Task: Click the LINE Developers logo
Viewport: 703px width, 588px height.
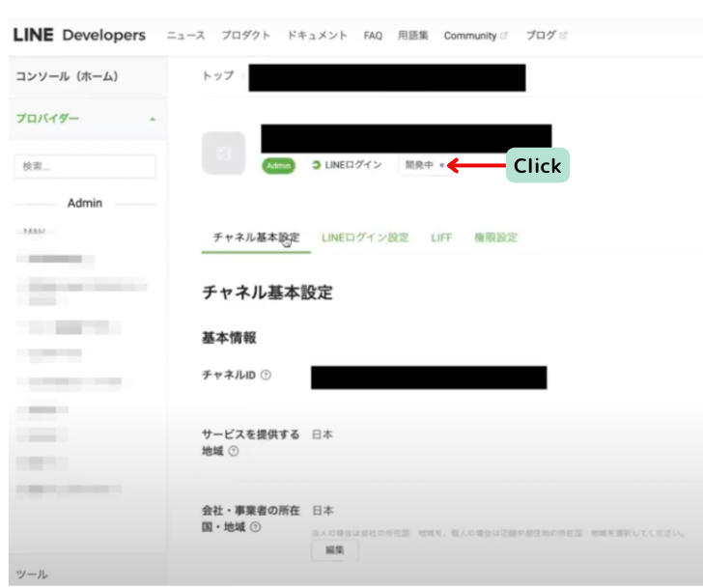Action: pyautogui.click(x=79, y=35)
